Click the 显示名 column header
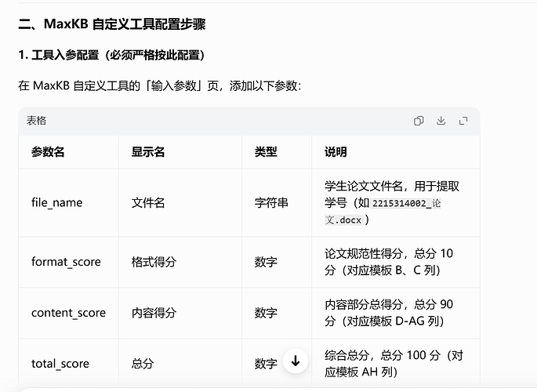Image resolution: width=537 pixels, height=392 pixels. click(x=148, y=151)
